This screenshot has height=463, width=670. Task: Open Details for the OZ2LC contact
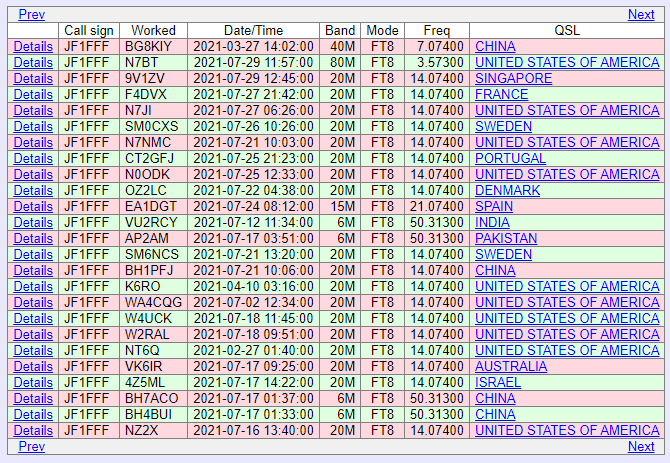(33, 190)
